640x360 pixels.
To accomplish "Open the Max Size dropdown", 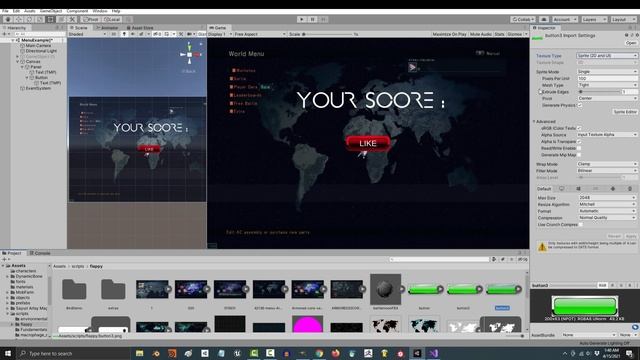I will pyautogui.click(x=607, y=198).
